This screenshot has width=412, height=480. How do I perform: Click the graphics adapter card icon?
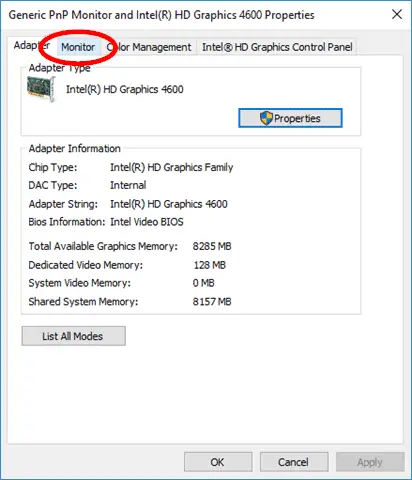click(x=41, y=89)
